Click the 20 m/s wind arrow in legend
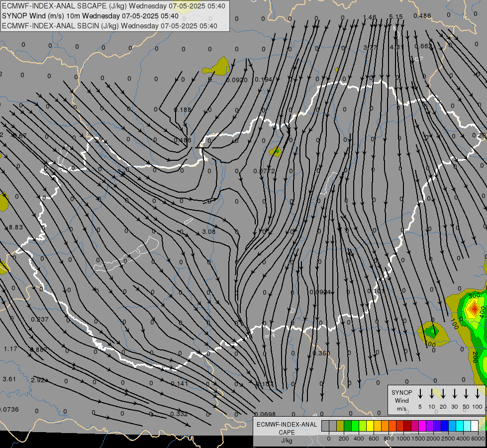 click(x=443, y=394)
